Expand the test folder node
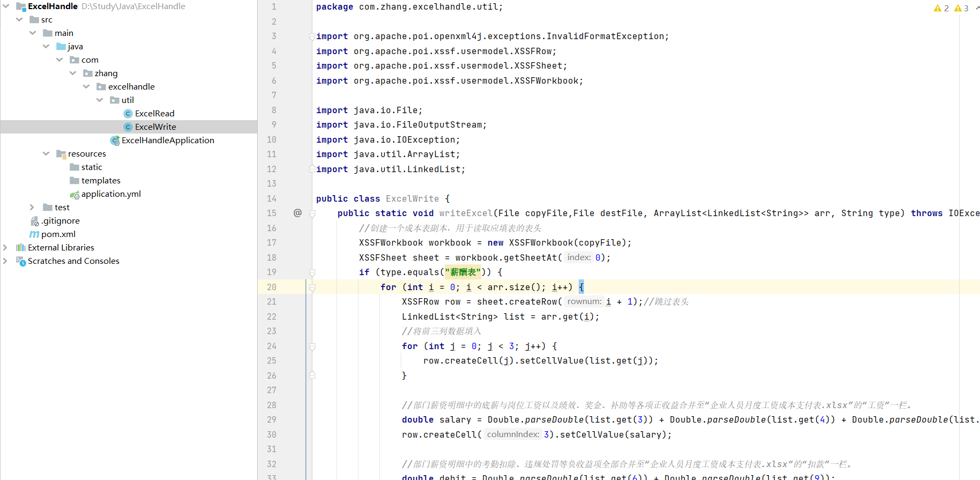The image size is (980, 480). 32,208
